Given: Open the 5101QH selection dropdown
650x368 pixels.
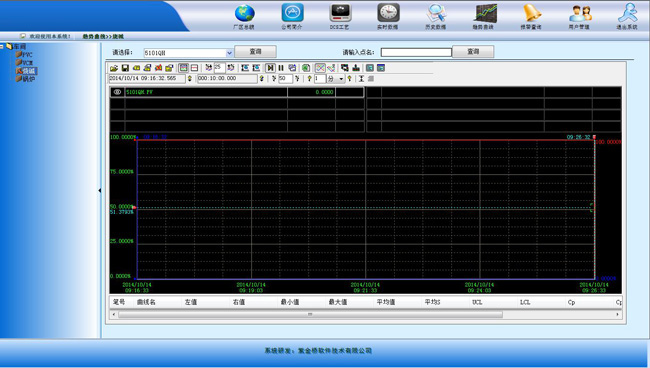Looking at the screenshot, I should pos(229,53).
